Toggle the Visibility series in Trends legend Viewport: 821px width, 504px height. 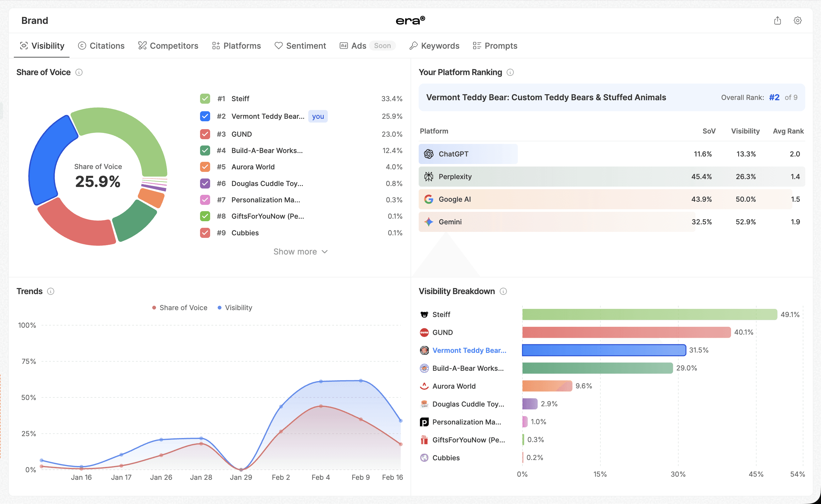click(x=235, y=308)
